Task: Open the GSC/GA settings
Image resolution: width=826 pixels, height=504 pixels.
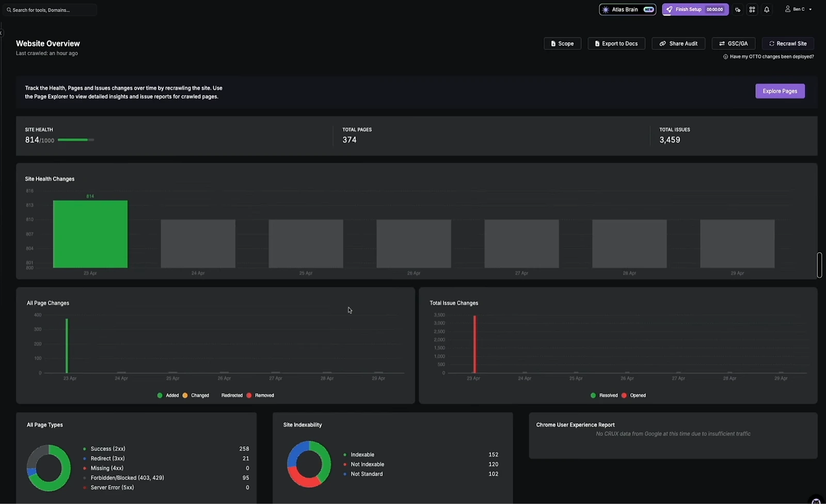Action: (734, 44)
